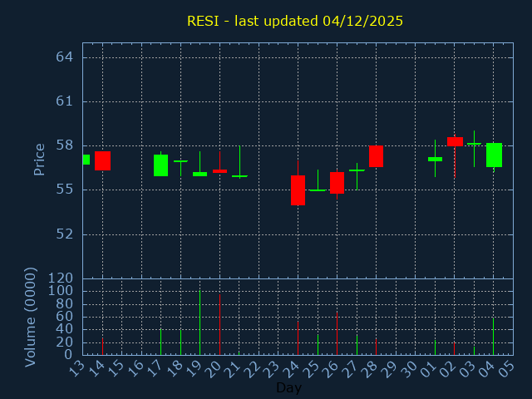Click the red candlestick on day 28
This screenshot has width=532, height=399.
tap(376, 156)
